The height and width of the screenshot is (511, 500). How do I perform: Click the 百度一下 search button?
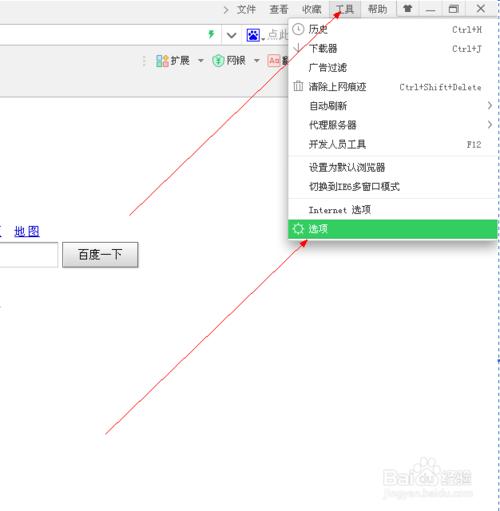tap(100, 255)
